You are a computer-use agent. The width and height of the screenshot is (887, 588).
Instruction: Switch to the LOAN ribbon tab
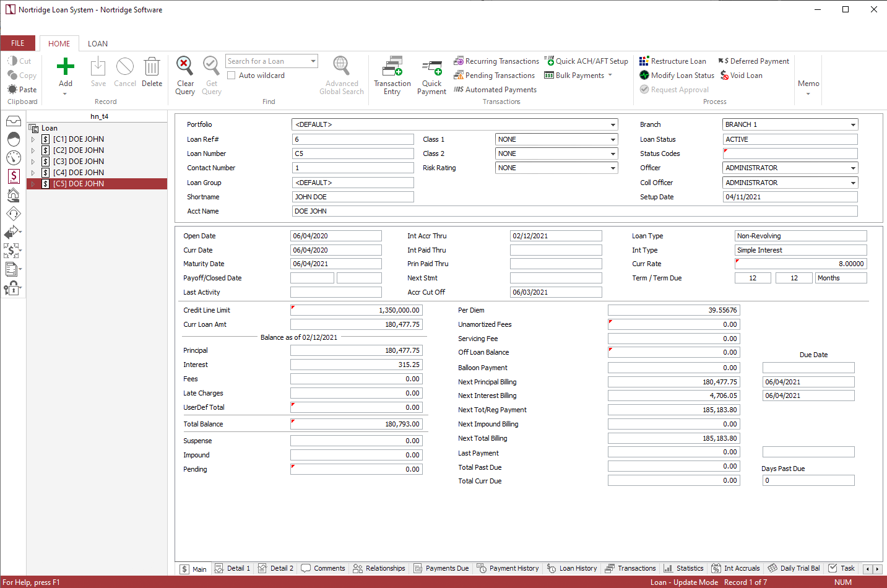coord(98,44)
